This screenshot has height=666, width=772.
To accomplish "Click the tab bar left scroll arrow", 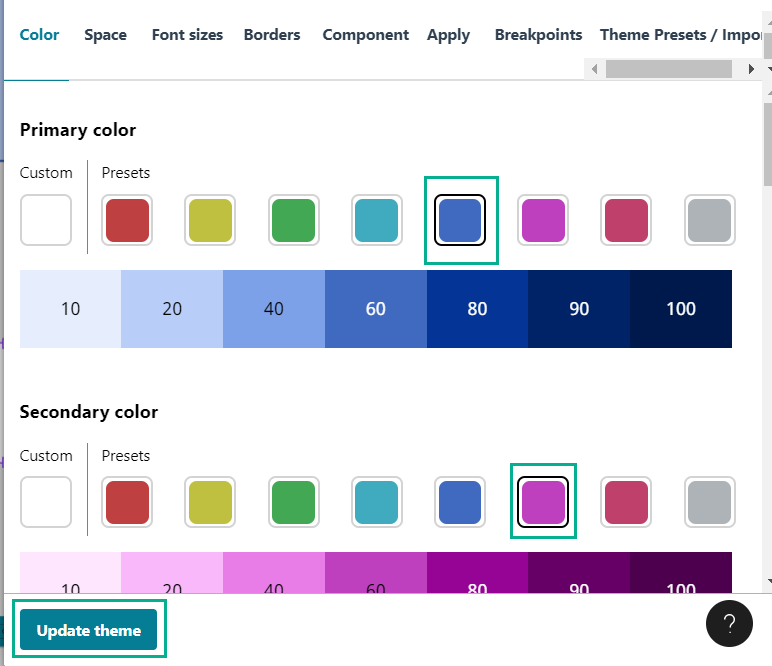I will tap(594, 69).
